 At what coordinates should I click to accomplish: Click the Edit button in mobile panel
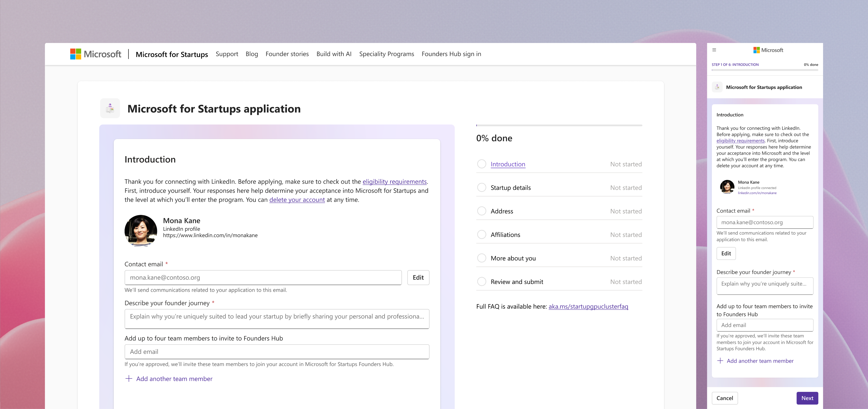coord(726,254)
